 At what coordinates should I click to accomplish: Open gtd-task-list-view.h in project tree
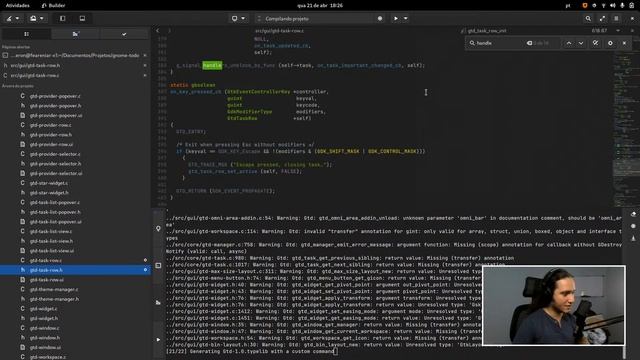pyautogui.click(x=51, y=241)
